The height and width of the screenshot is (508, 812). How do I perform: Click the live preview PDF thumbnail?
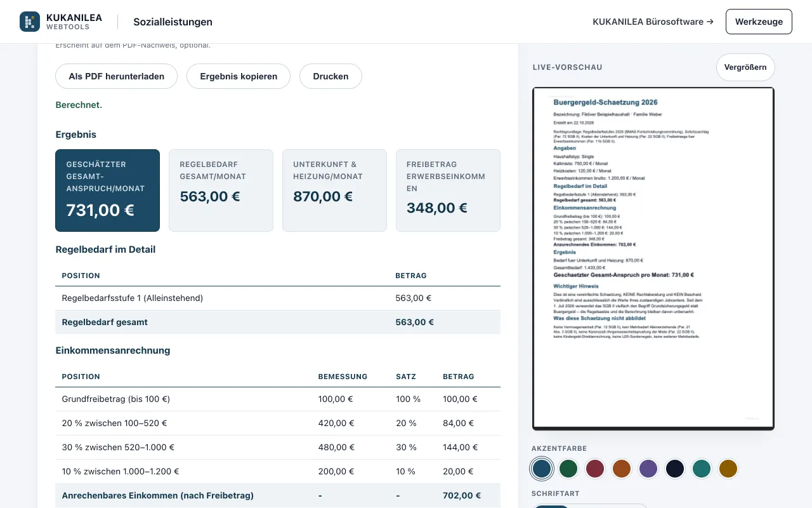click(x=653, y=258)
